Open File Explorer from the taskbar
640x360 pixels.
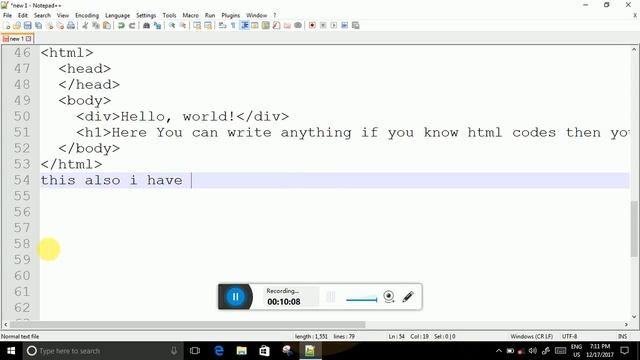click(242, 351)
